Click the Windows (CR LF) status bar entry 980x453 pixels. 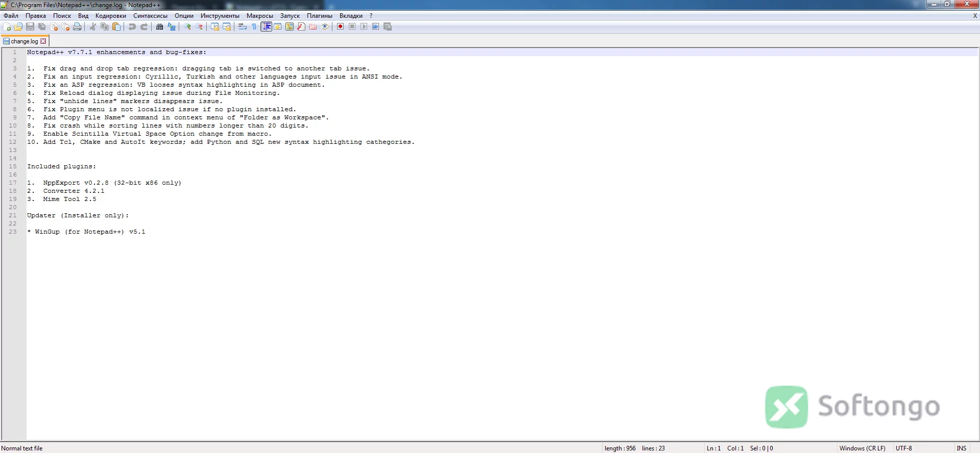[x=863, y=448]
